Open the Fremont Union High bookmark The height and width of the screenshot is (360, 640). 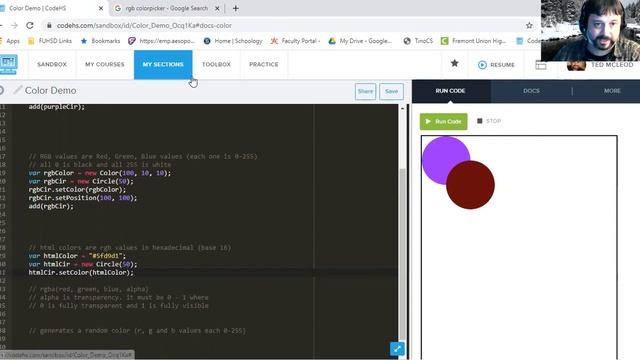coord(474,41)
